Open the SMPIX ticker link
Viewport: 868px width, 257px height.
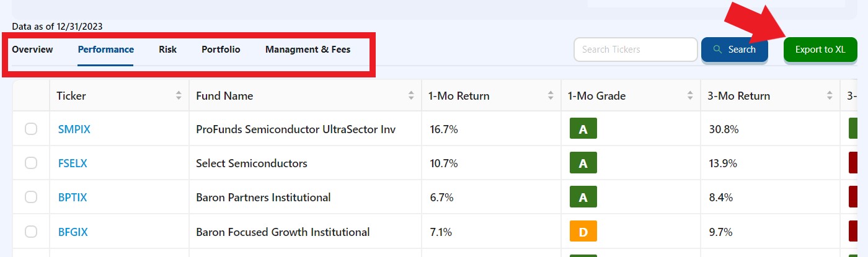74,129
